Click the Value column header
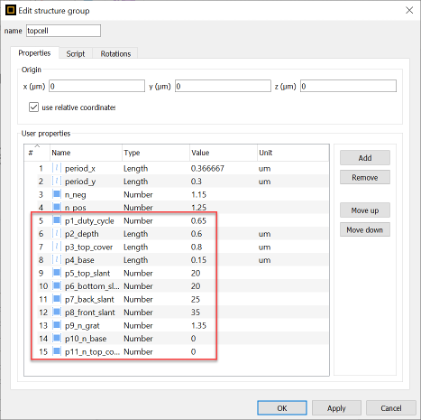Image resolution: width=422 pixels, height=420 pixels. 223,153
